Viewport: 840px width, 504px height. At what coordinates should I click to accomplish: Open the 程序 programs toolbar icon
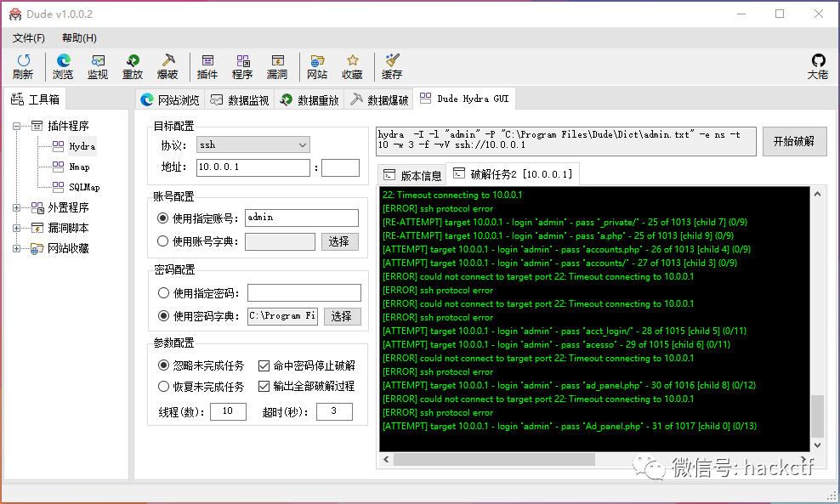[242, 67]
